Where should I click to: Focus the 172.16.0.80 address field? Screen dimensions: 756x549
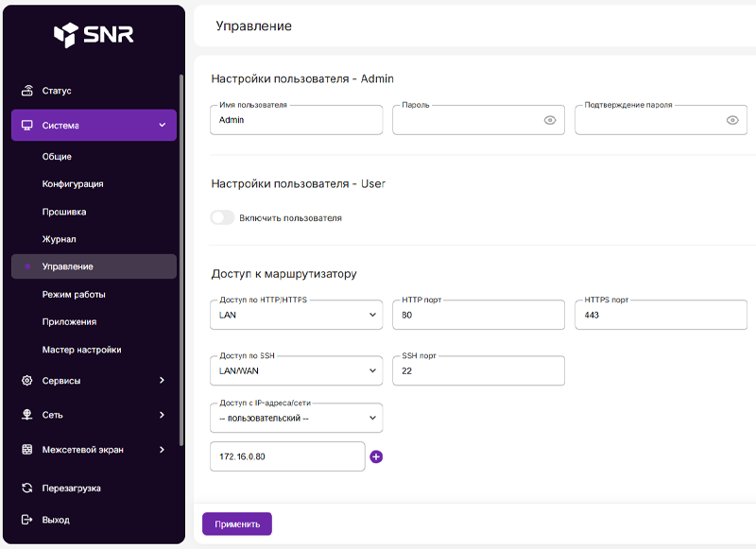(x=287, y=456)
